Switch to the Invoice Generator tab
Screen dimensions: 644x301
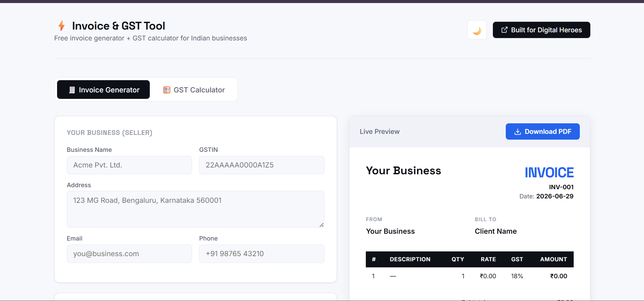(103, 90)
